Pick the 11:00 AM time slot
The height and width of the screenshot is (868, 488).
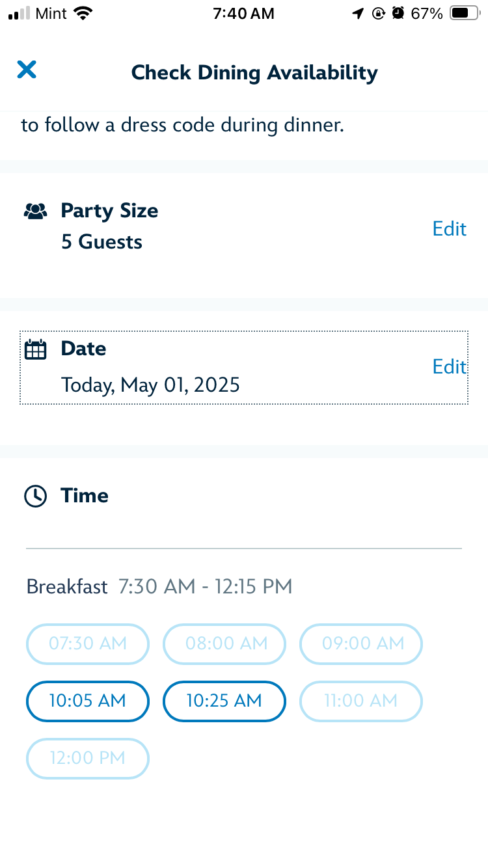[360, 701]
